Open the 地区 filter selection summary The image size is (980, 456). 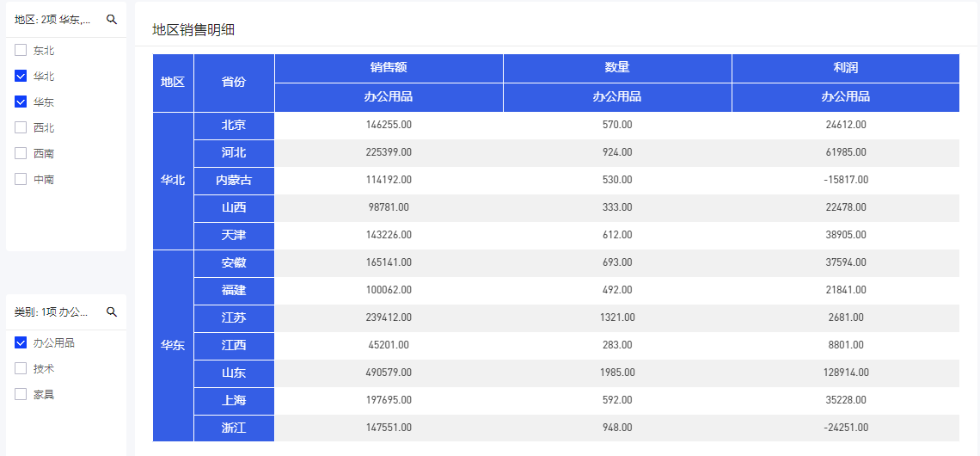tap(53, 20)
